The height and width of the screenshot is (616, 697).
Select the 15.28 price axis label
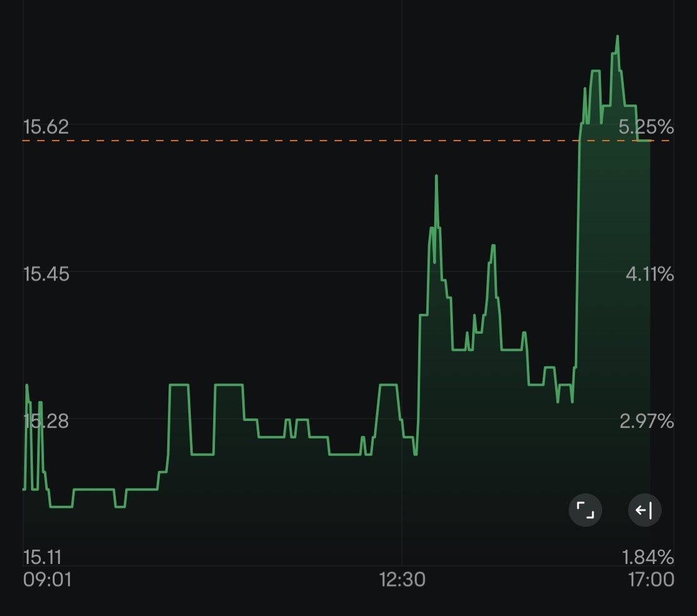(x=46, y=421)
